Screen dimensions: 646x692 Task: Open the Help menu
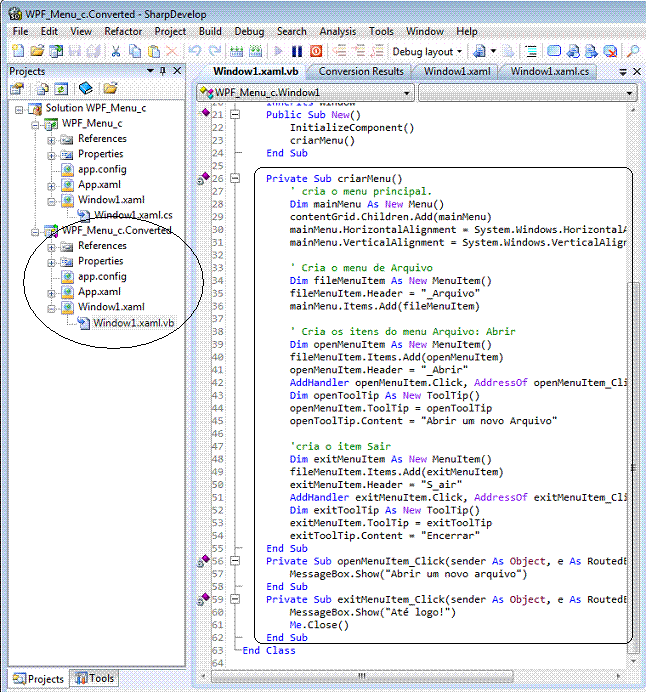[x=467, y=31]
